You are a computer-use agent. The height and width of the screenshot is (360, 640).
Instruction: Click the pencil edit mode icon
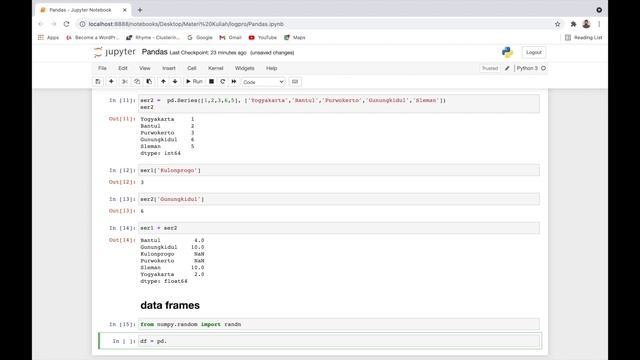point(507,68)
